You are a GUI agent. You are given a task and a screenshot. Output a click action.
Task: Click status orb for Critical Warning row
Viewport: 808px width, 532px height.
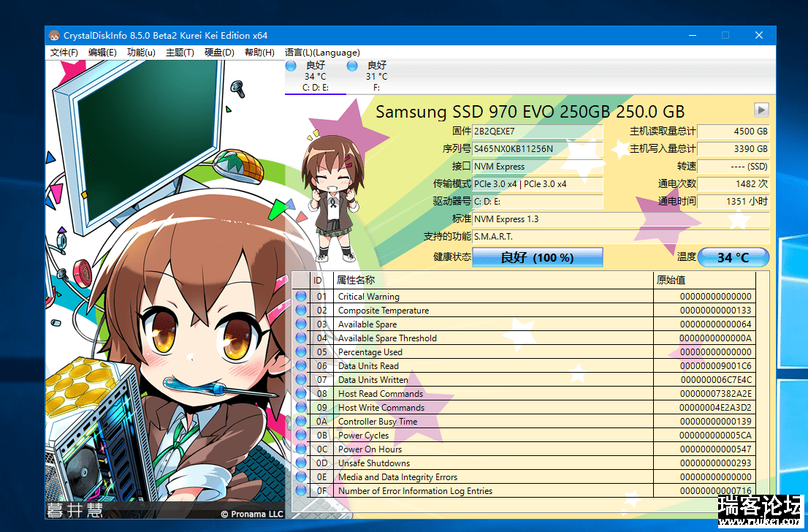click(x=301, y=297)
